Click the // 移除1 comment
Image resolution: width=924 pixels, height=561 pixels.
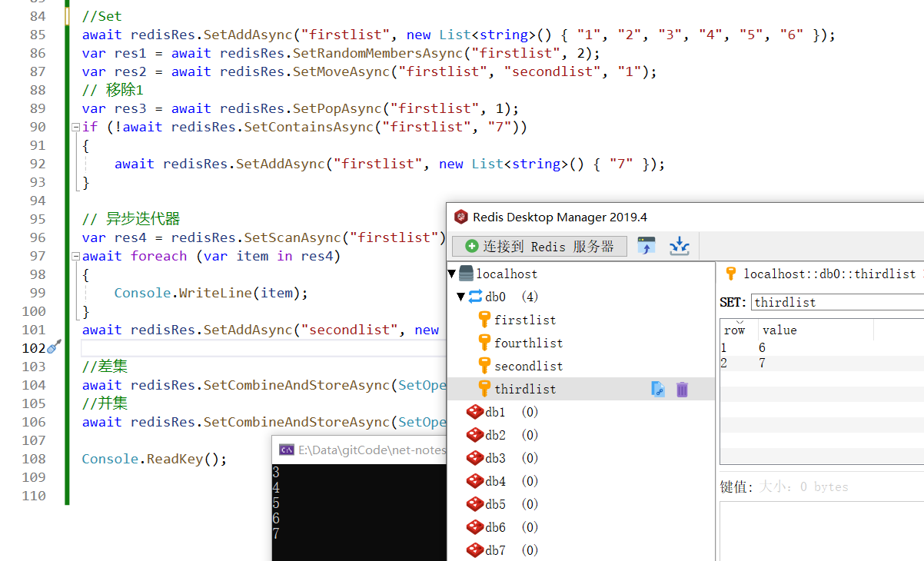[112, 90]
